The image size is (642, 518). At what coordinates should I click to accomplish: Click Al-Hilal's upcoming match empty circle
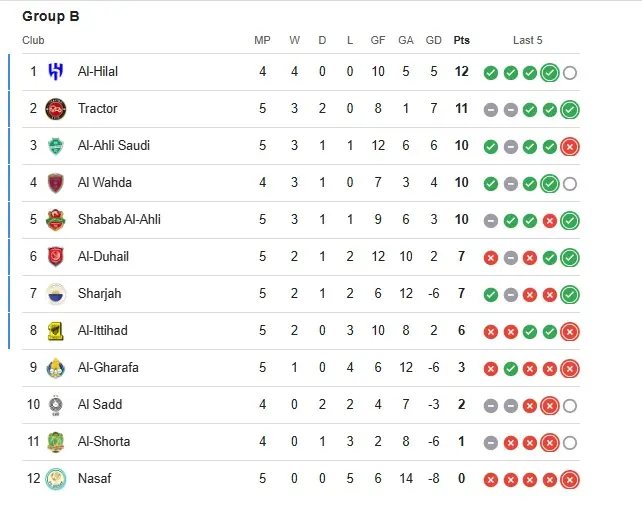point(570,73)
